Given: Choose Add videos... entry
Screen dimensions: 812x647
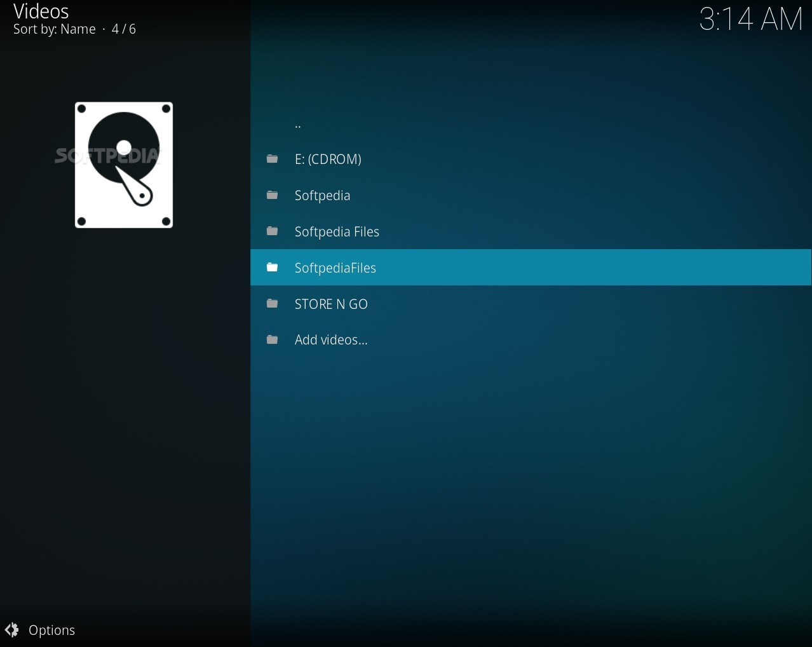Looking at the screenshot, I should [x=531, y=340].
